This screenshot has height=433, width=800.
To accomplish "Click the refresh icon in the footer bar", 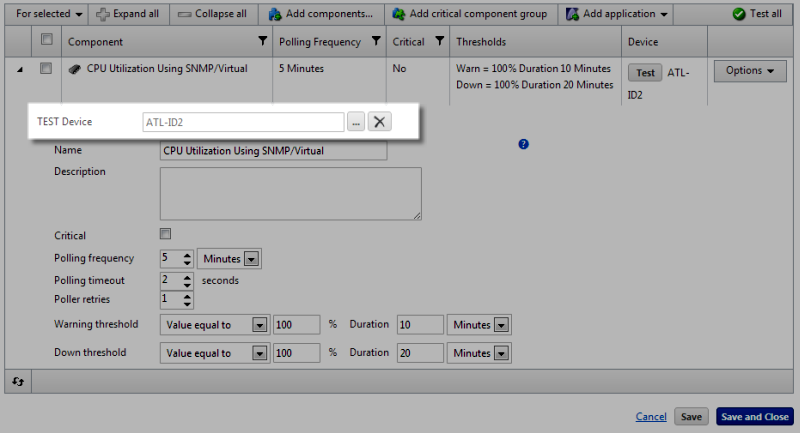I will tap(18, 381).
